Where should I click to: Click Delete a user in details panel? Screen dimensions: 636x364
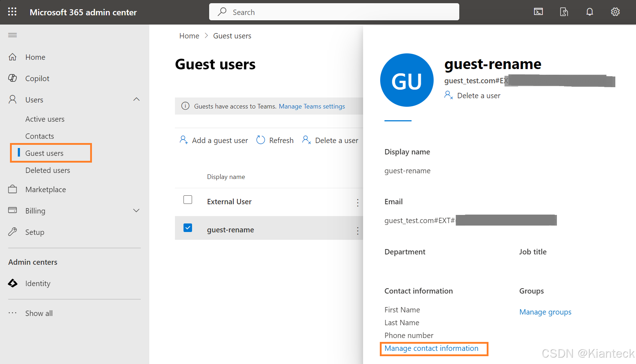[479, 96]
